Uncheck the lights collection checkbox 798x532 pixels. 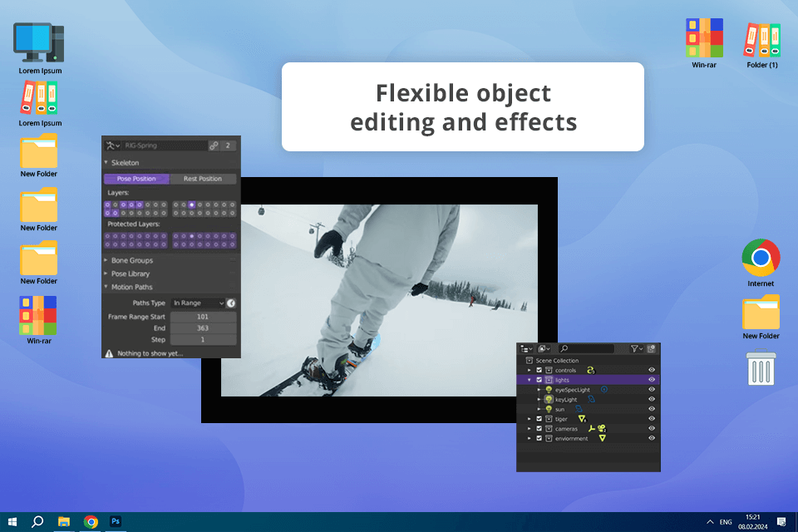[x=539, y=380]
